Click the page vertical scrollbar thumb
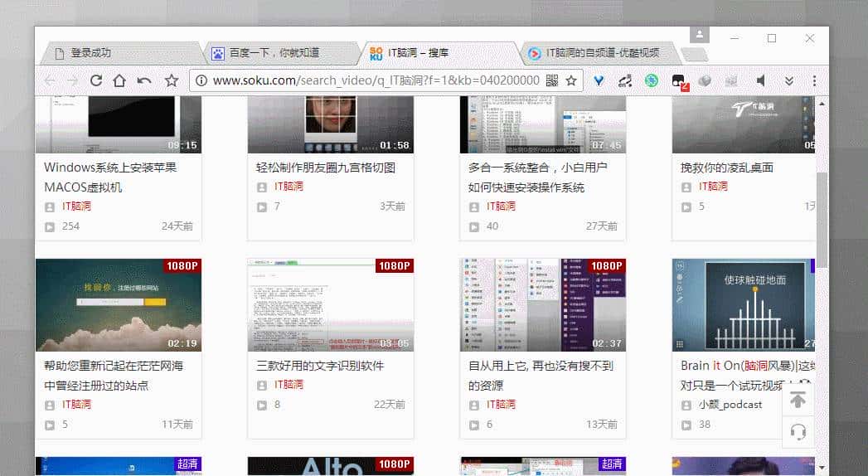This screenshot has height=476, width=868. [822, 220]
